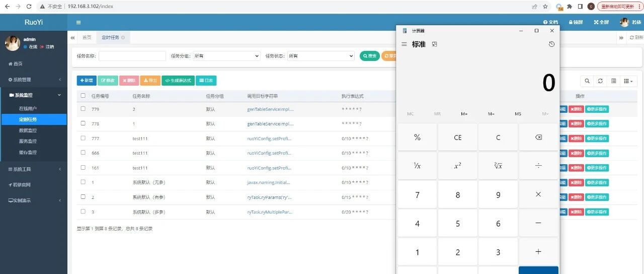Click the calculator divide key
The image size is (644, 274).
pyautogui.click(x=538, y=166)
